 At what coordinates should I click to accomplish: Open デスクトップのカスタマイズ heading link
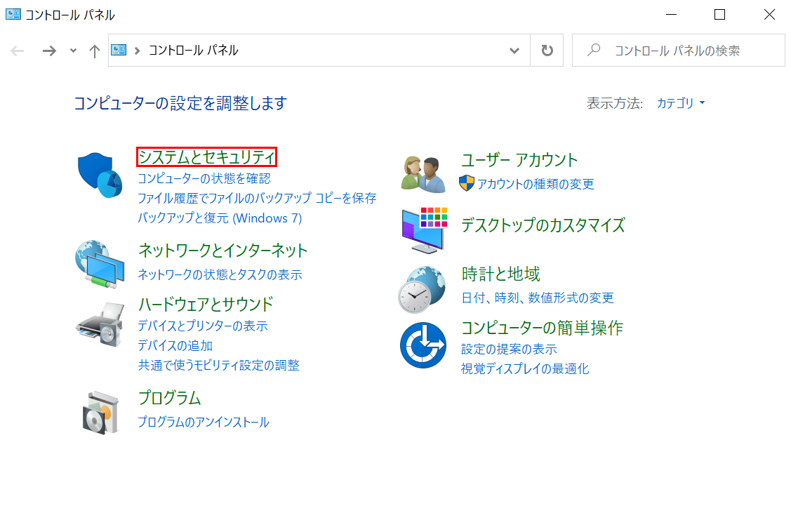[x=543, y=225]
